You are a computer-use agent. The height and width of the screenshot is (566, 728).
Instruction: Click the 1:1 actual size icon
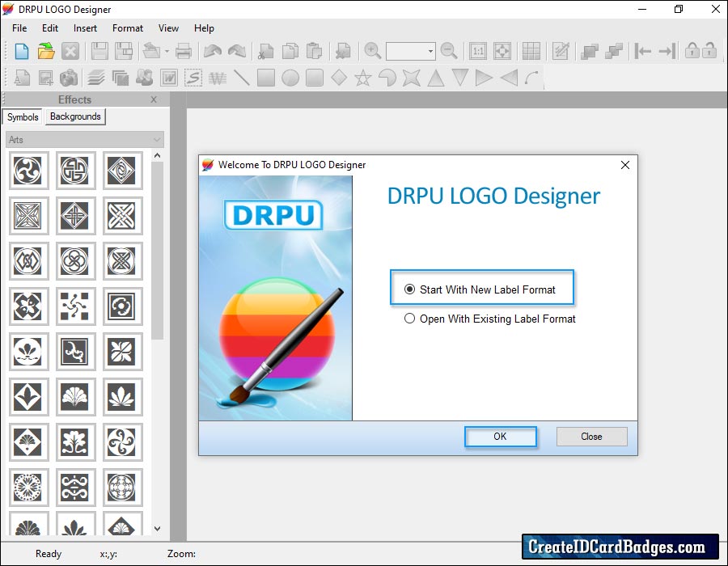click(478, 51)
